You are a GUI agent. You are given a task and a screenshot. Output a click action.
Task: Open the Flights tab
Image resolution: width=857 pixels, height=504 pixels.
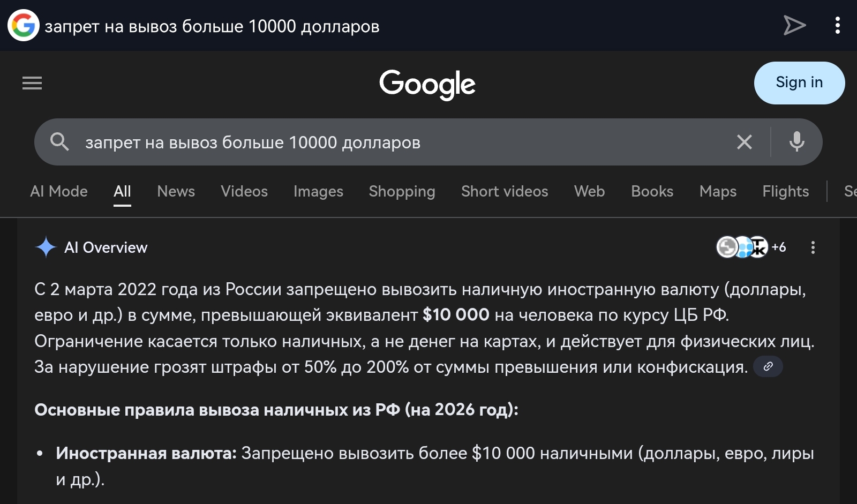(x=786, y=191)
